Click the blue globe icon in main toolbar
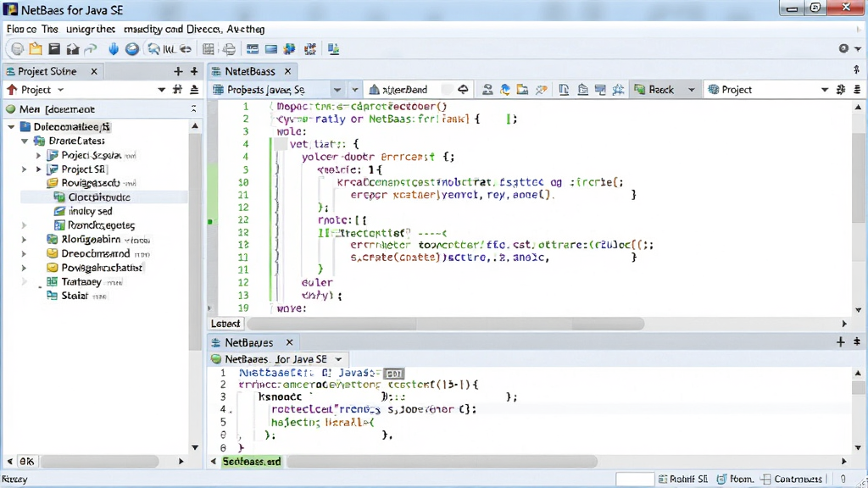 pyautogui.click(x=131, y=48)
